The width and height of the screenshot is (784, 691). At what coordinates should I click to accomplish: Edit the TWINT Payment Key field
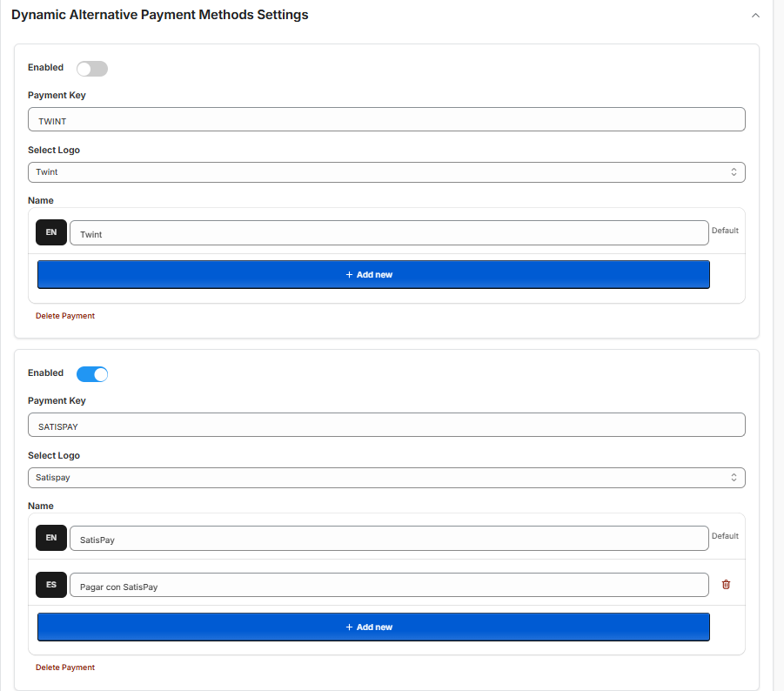(x=386, y=119)
